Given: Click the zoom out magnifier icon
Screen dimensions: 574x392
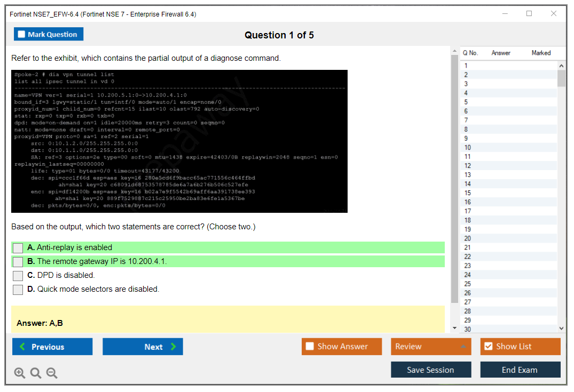Looking at the screenshot, I should click(x=52, y=373).
